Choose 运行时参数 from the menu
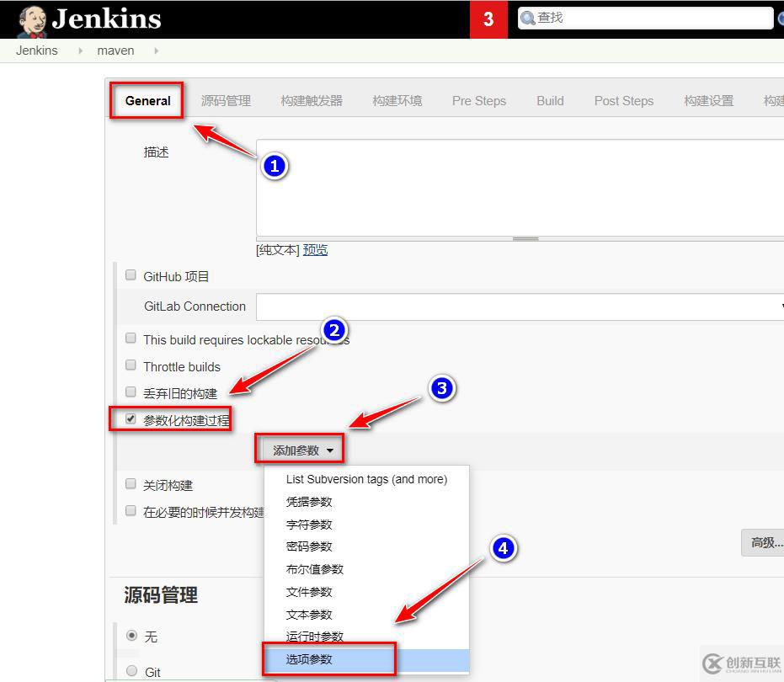784x682 pixels. (366, 637)
